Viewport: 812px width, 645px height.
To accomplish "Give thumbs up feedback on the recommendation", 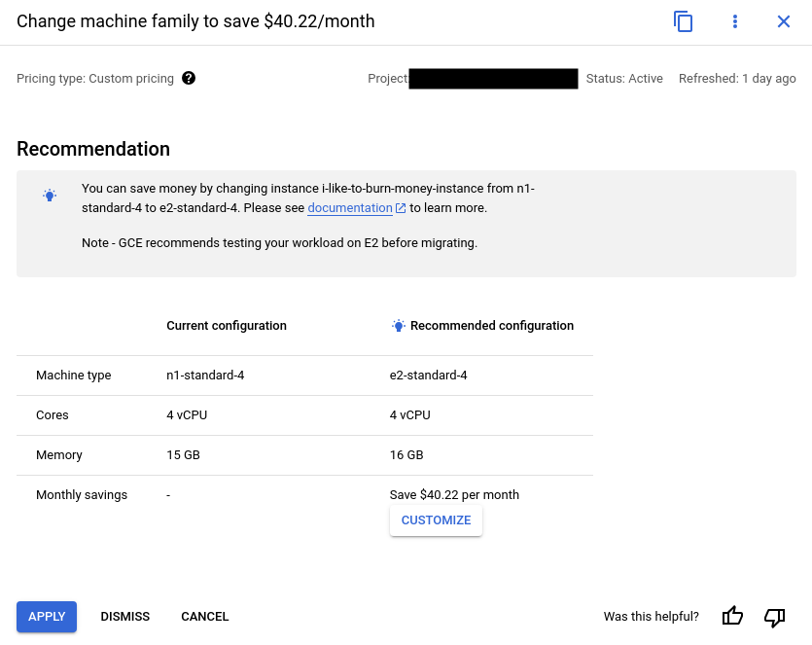I will (x=732, y=616).
